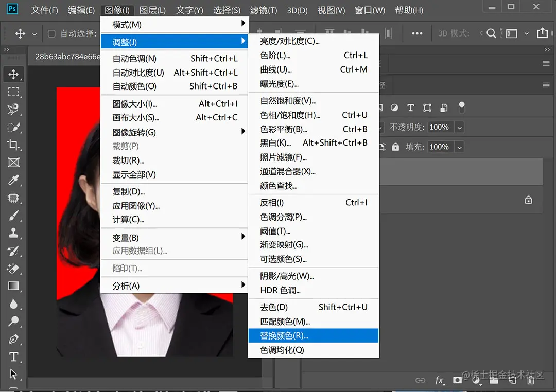This screenshot has height=392, width=556.
Task: Select the Dodge tool
Action: 13,322
